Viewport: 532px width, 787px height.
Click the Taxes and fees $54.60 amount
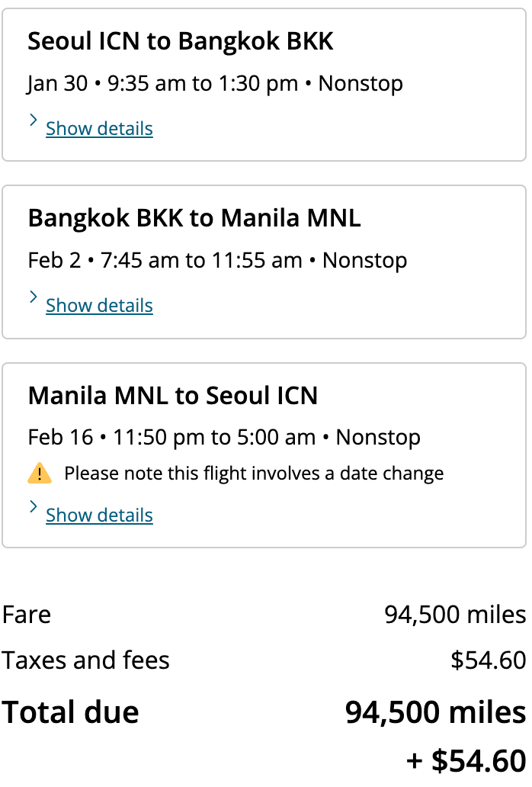(x=488, y=660)
